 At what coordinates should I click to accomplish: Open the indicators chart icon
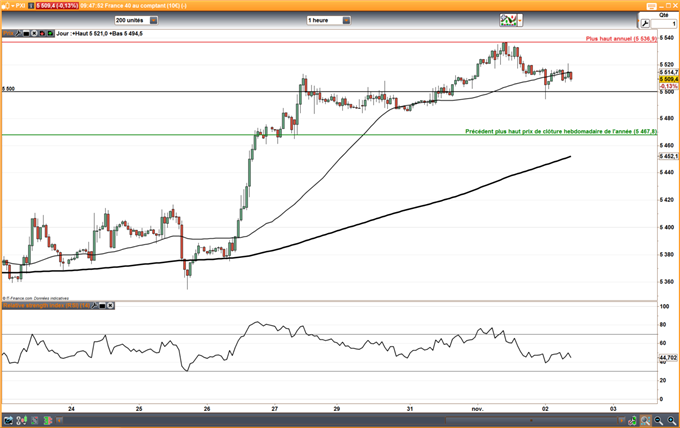(508, 20)
